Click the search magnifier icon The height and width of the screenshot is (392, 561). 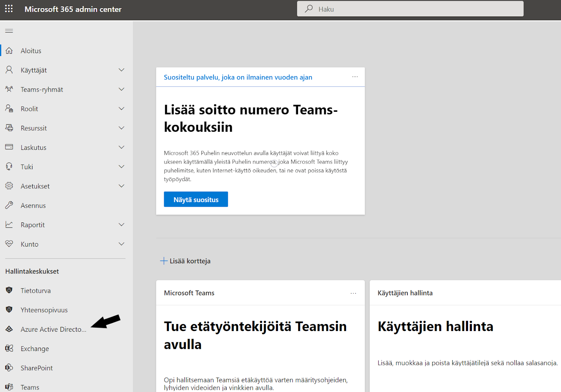(x=309, y=9)
